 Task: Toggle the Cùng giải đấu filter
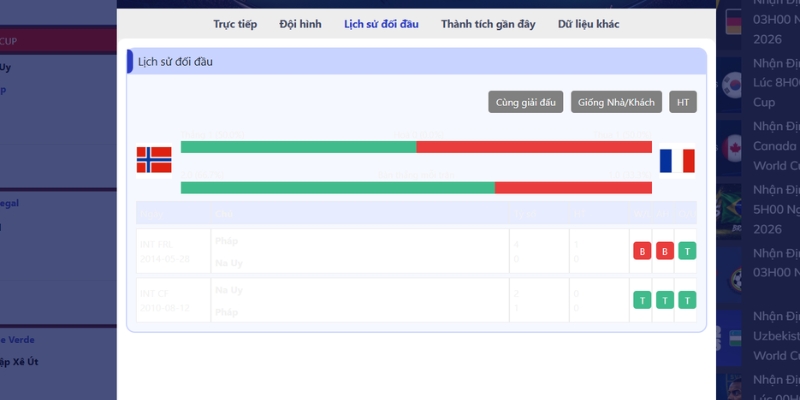tap(526, 102)
